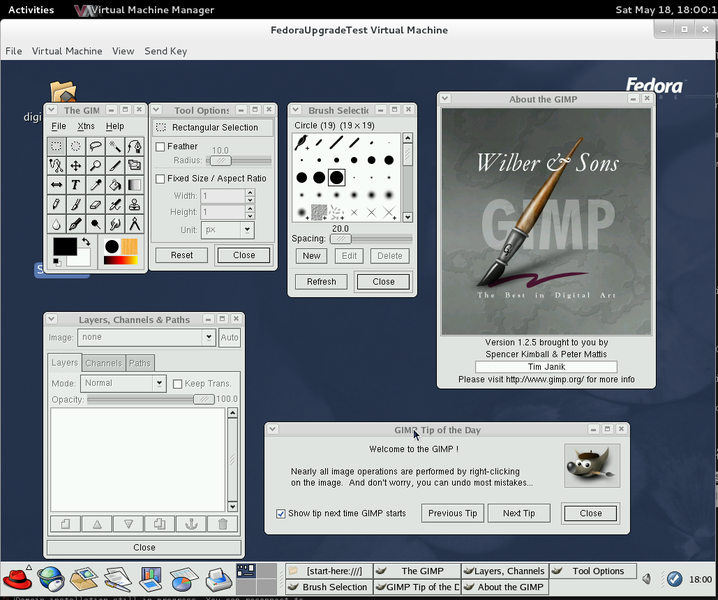Select the Move tool
Screen dimensions: 718x600
point(76,166)
